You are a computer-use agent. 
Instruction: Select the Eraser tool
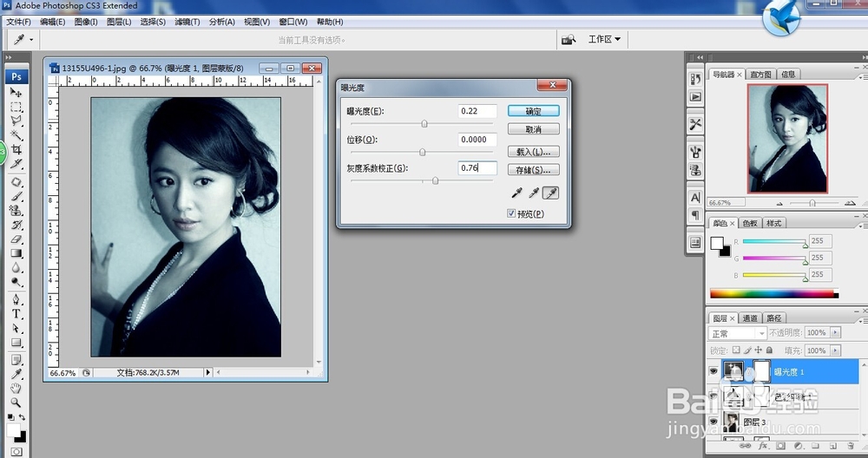[16, 239]
